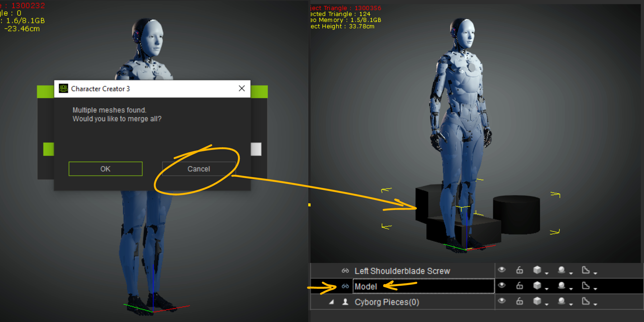Click the shape icon in Cyborg Pieces(0) row
The height and width of the screenshot is (322, 644).
(586, 301)
